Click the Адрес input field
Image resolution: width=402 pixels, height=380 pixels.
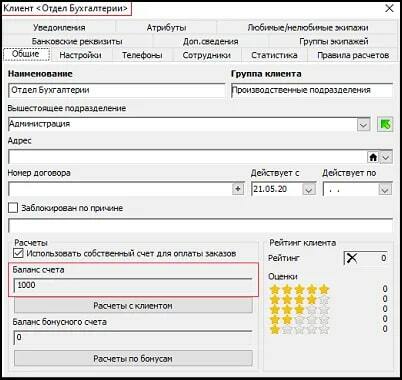tap(187, 157)
